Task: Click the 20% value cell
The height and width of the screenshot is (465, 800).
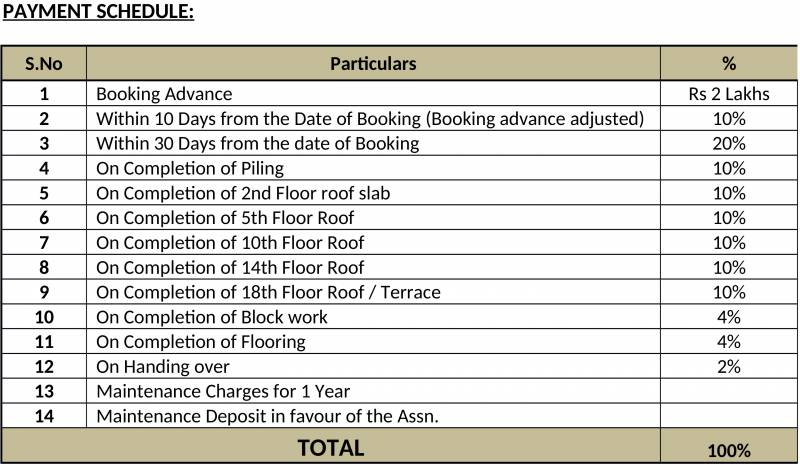Action: pos(728,144)
